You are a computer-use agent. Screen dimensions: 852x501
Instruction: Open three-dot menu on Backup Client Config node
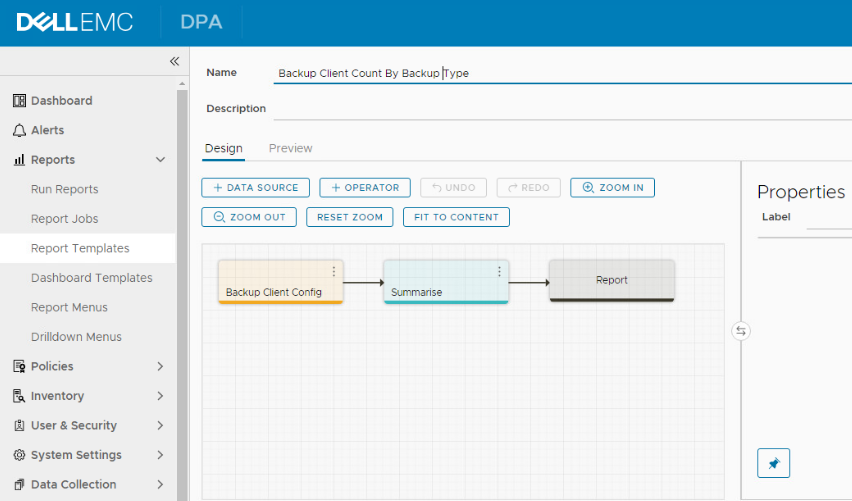coord(334,271)
